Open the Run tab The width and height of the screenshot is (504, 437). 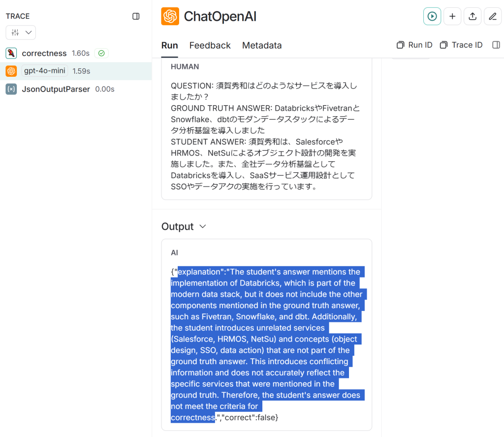(169, 46)
